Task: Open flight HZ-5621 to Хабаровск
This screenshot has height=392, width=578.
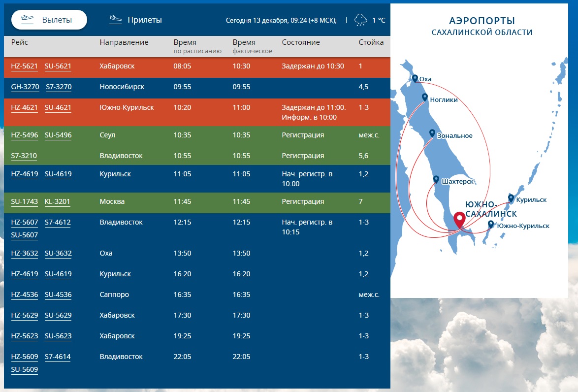Action: 24,66
